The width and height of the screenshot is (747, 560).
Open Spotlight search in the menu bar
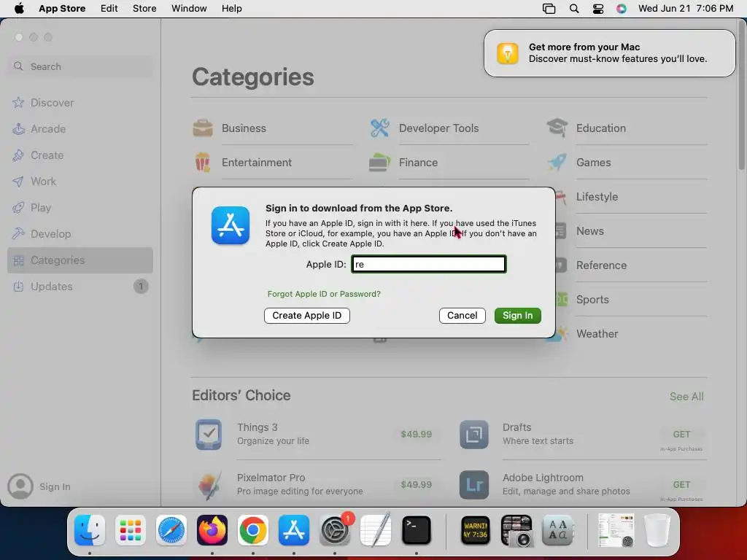click(574, 9)
